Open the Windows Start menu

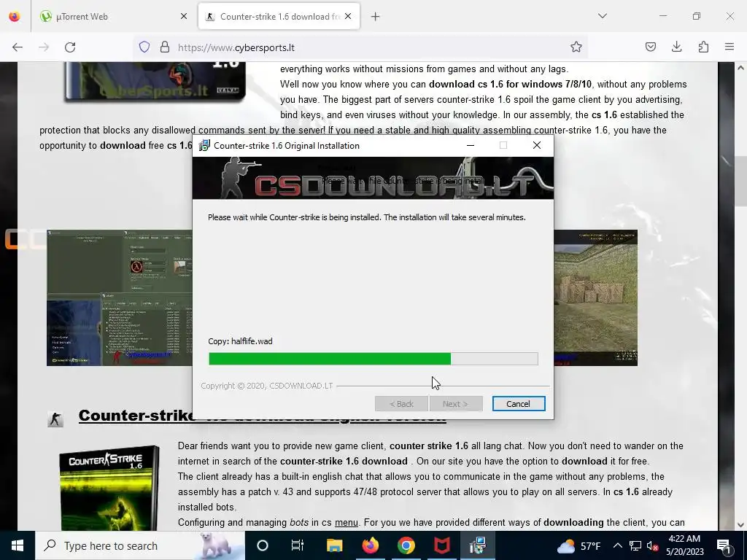[x=18, y=545]
